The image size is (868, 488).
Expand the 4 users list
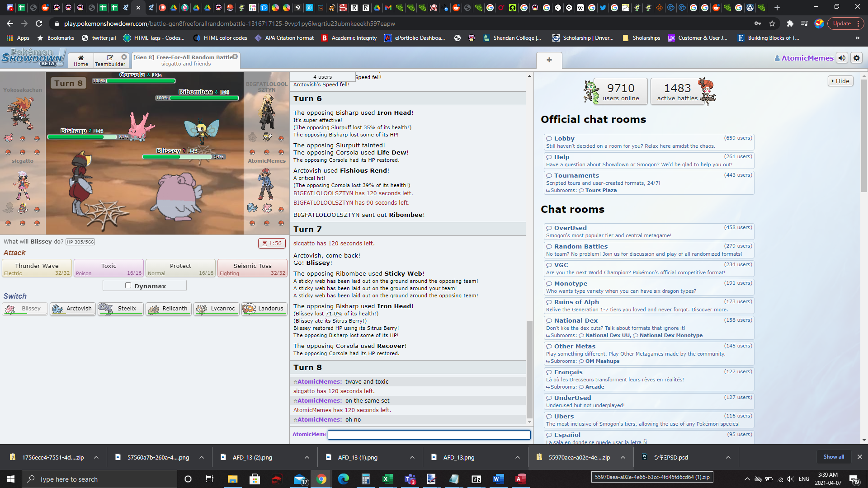click(x=322, y=77)
